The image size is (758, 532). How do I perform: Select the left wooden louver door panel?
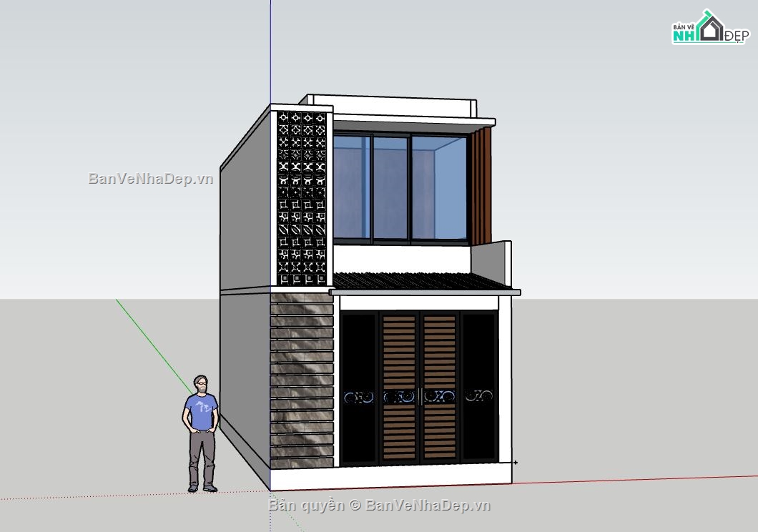coord(399,386)
